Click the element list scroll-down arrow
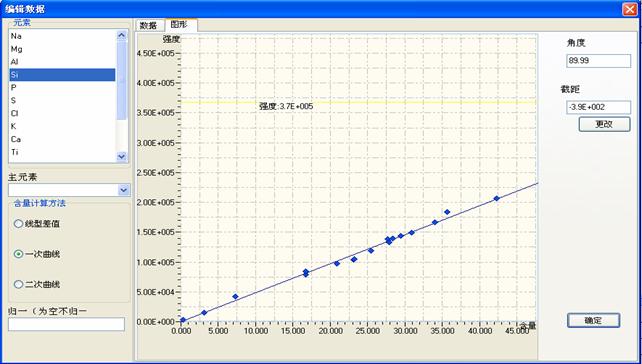 122,156
